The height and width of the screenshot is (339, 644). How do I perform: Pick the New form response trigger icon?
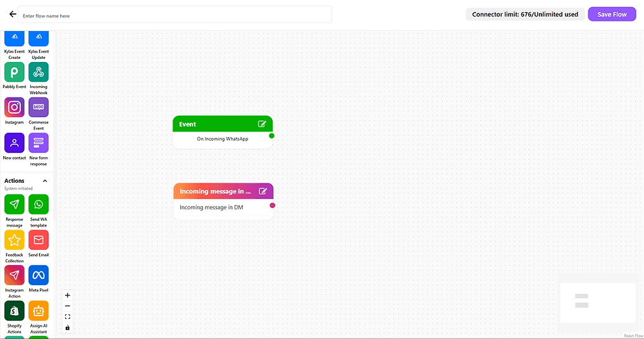(x=39, y=143)
